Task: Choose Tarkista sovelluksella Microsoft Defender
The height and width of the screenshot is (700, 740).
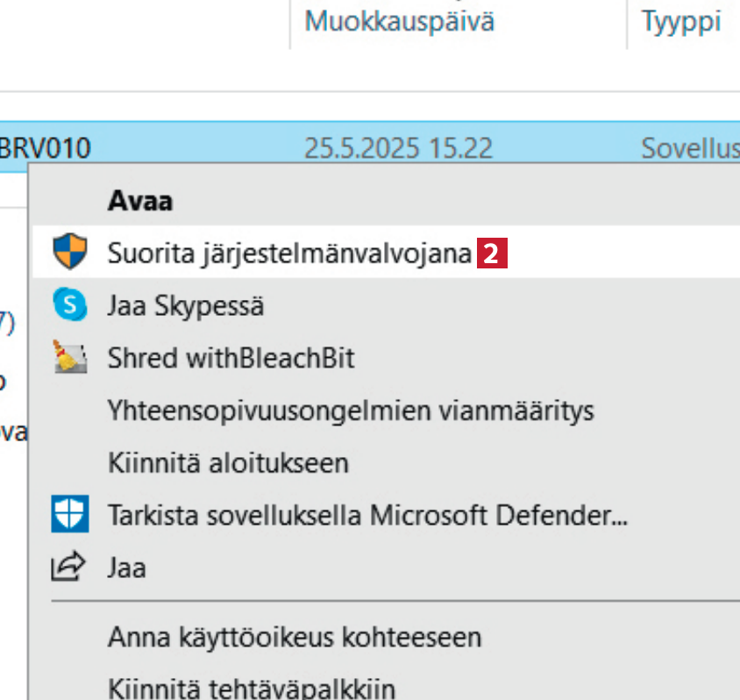Action: (367, 515)
